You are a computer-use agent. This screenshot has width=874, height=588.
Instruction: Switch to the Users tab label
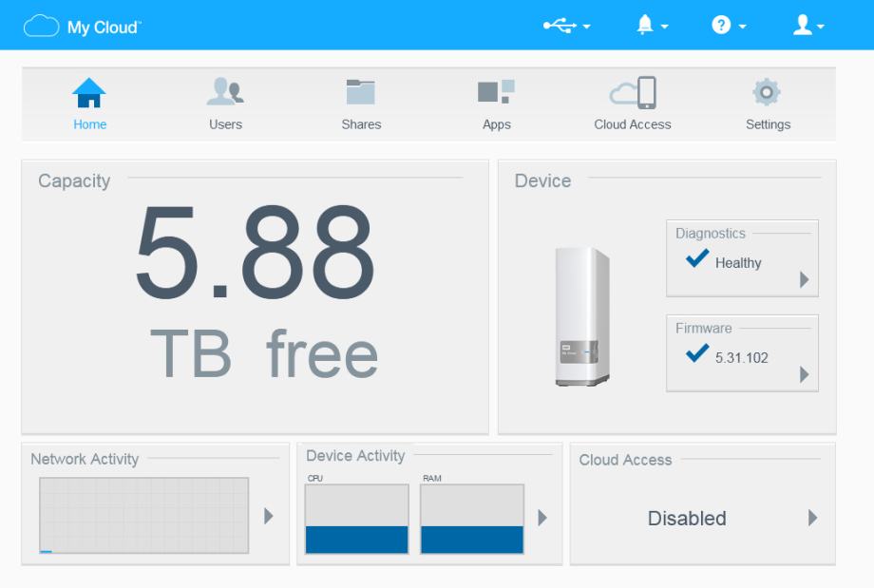[x=225, y=124]
